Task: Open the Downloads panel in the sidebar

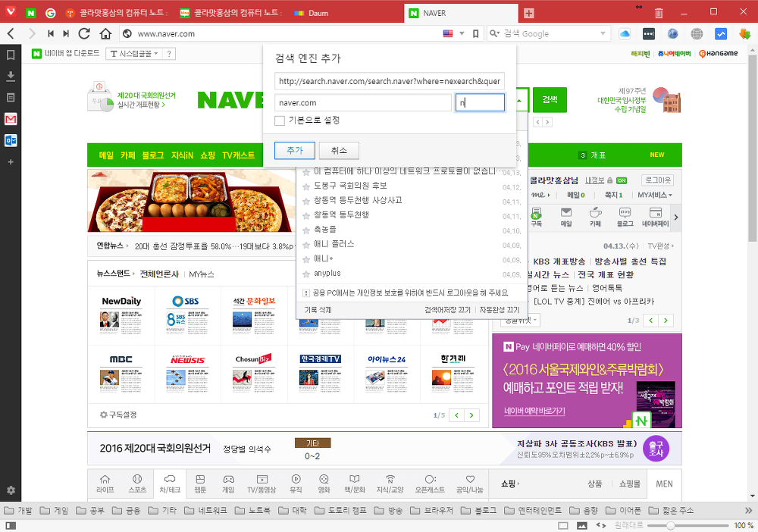Action: [11, 76]
